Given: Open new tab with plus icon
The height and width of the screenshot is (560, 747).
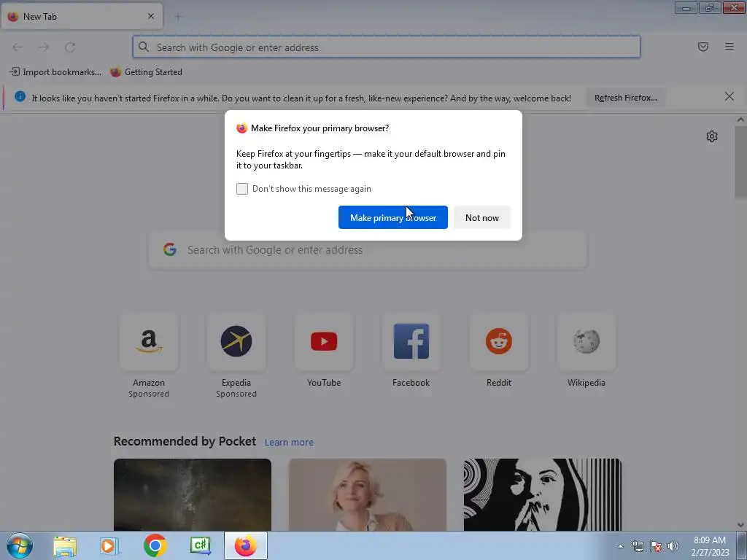Looking at the screenshot, I should pyautogui.click(x=178, y=17).
